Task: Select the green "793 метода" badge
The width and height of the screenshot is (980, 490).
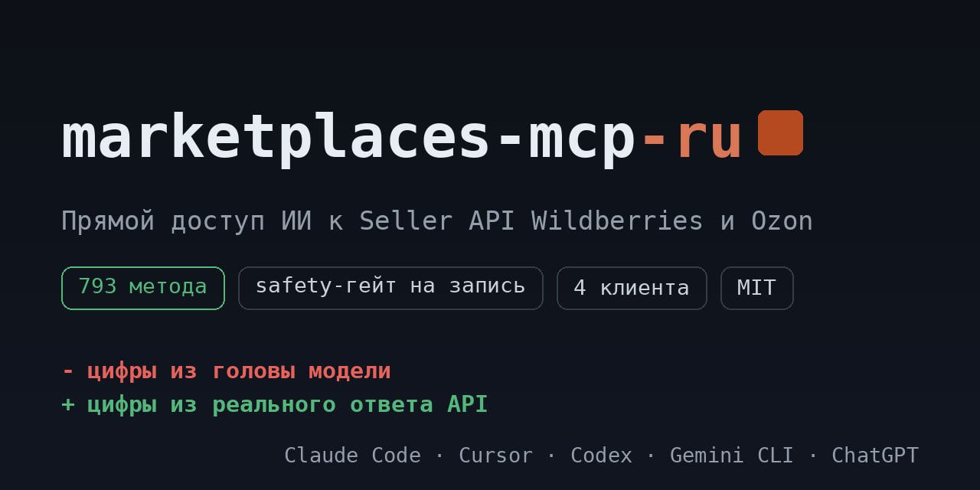Action: [x=143, y=288]
